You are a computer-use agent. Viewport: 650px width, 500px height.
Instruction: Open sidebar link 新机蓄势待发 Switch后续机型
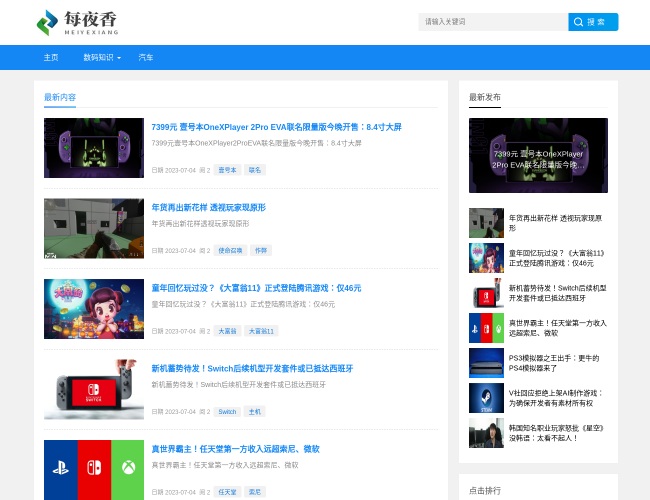click(x=558, y=293)
